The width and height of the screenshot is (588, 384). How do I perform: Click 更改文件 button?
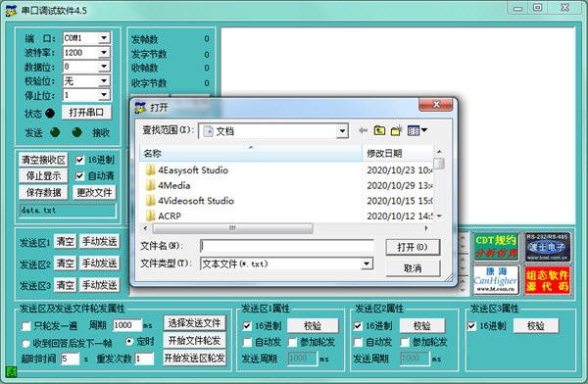[94, 193]
